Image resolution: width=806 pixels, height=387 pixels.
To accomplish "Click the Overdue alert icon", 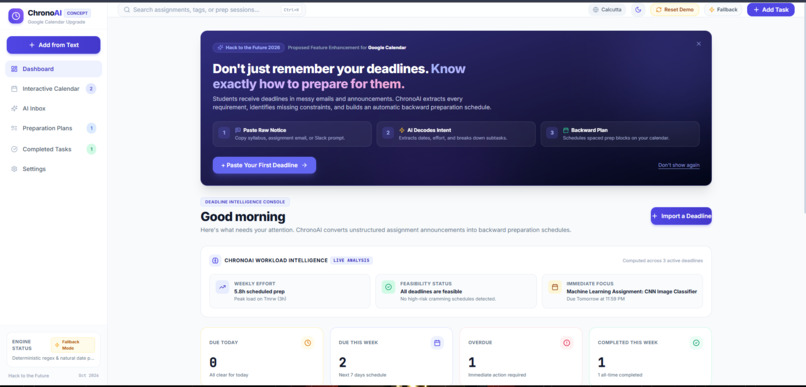I will (566, 343).
